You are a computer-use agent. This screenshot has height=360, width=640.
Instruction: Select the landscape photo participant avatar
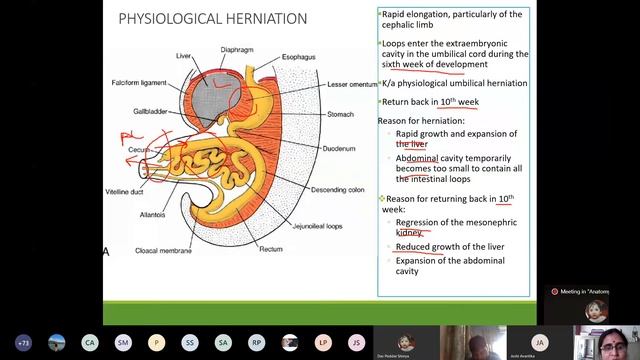point(57,343)
